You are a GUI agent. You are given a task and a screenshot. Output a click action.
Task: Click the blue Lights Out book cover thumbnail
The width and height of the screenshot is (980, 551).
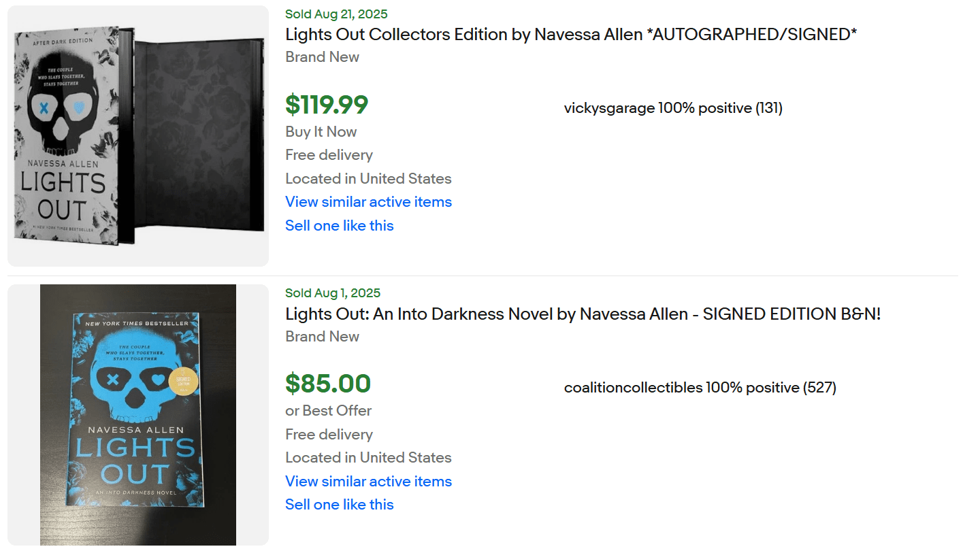click(x=138, y=415)
